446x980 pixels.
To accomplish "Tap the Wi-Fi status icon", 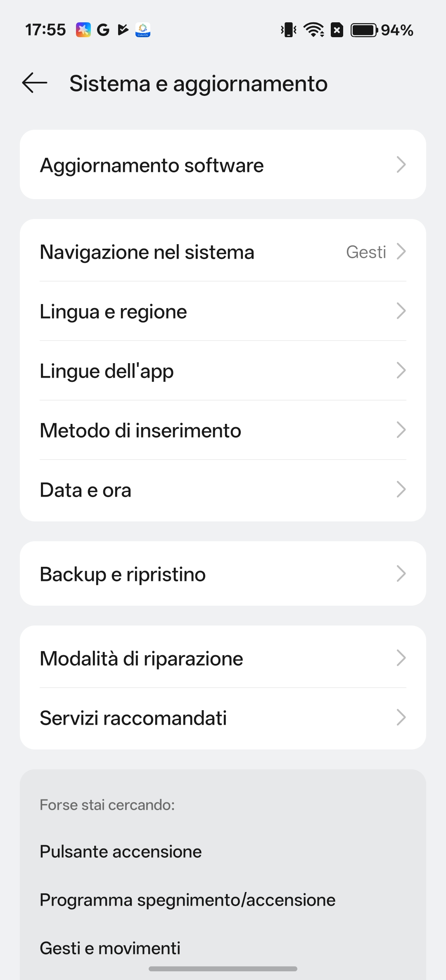I will [x=314, y=30].
